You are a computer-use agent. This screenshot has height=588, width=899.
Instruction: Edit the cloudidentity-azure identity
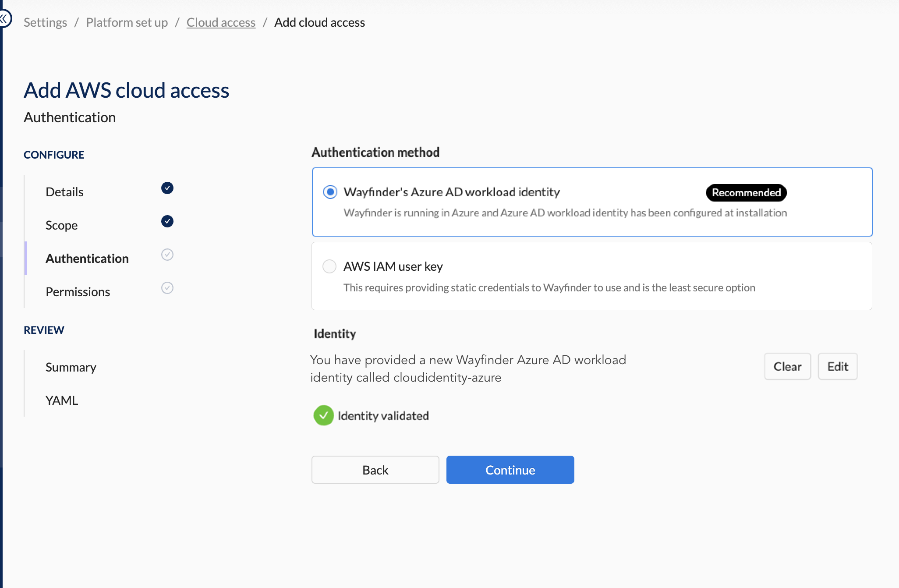point(838,366)
